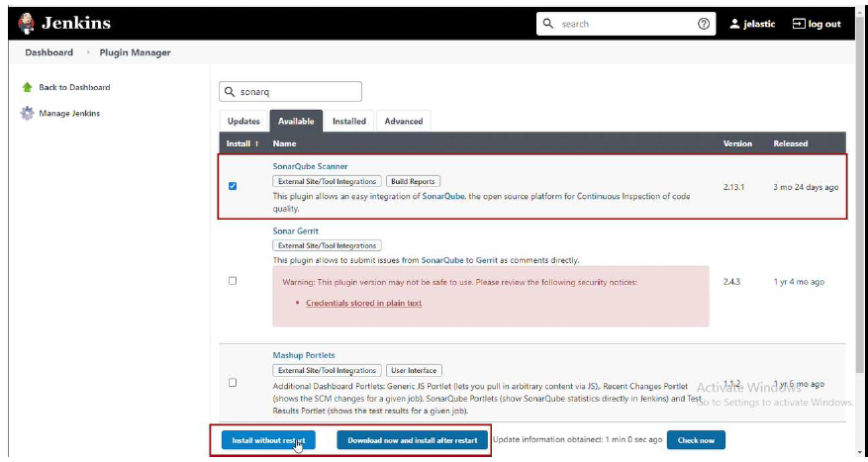This screenshot has width=868, height=462.
Task: Click version 2.13.1 of SonarQube Scanner
Action: coord(733,187)
